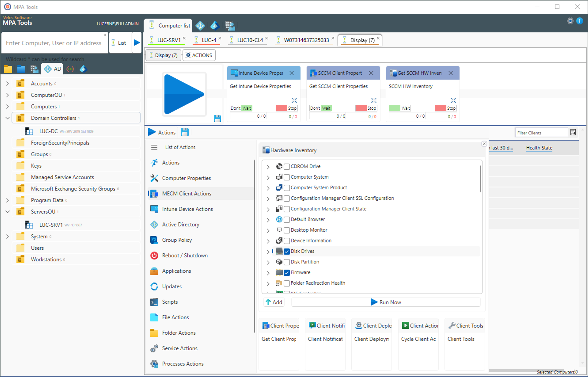
Task: Check the CDROM Drive checkbox
Action: click(287, 167)
